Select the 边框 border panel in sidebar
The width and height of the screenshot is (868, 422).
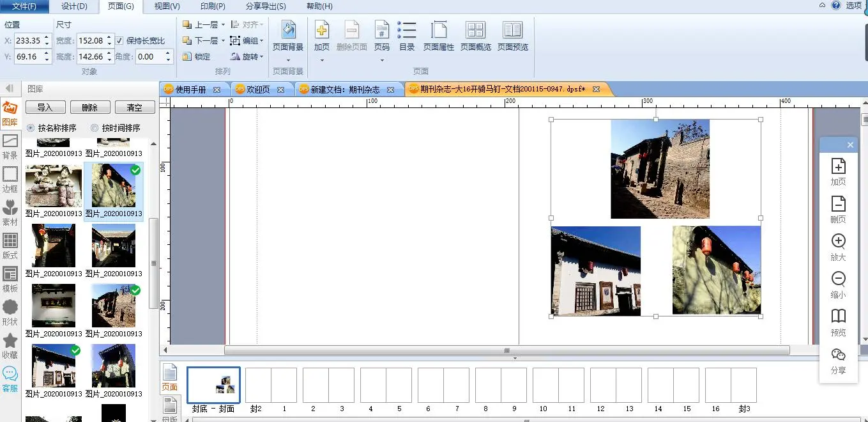coord(10,180)
